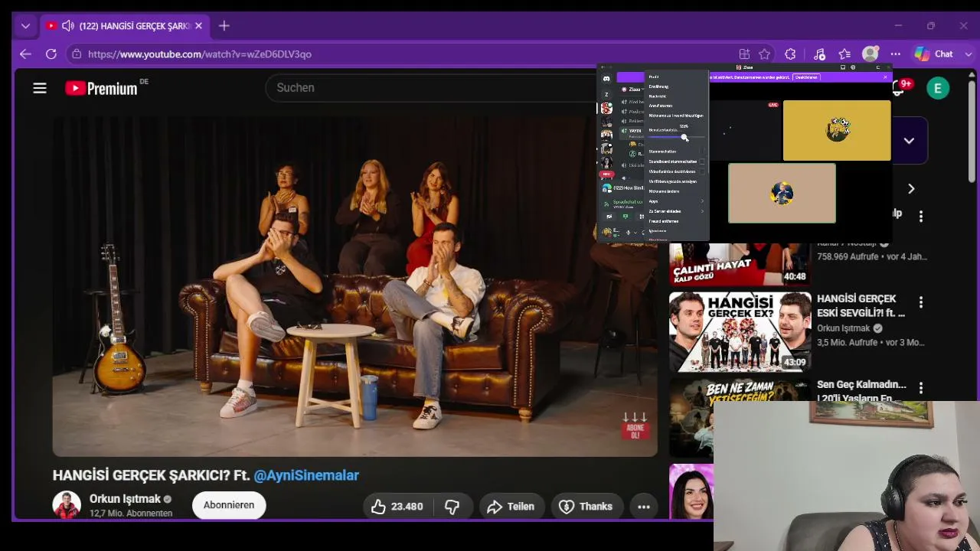Open the Orkun Işıtmak channel name link
The image size is (980, 551).
125,499
